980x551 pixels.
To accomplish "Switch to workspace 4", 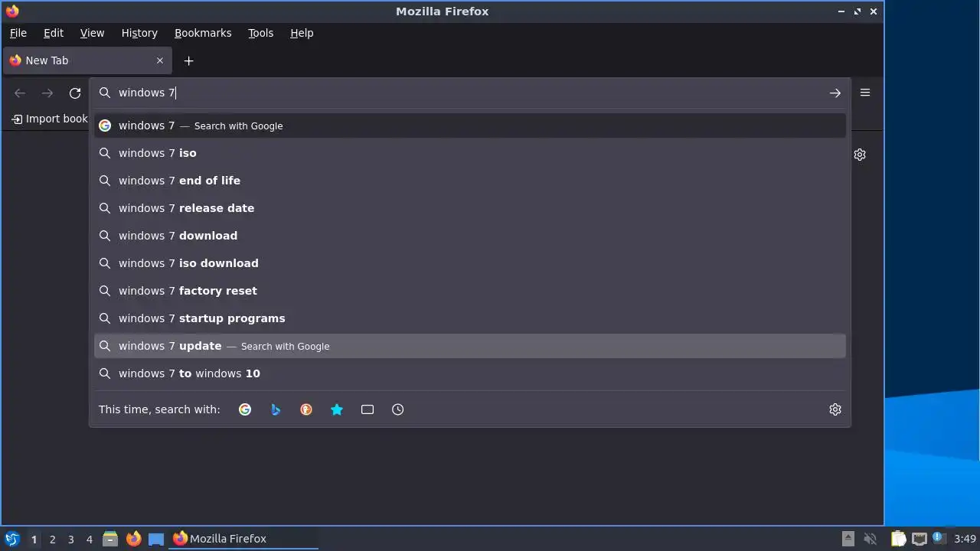I will 89,540.
